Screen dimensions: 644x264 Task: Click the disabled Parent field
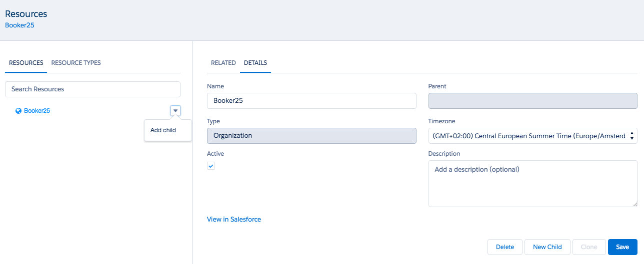[x=532, y=101]
